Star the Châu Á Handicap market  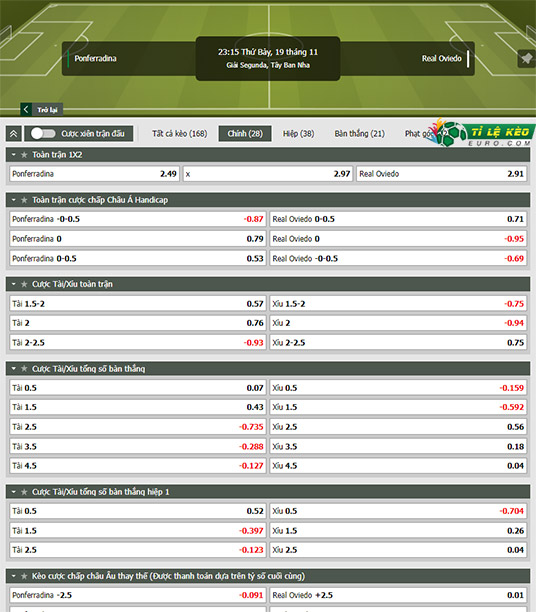24,200
